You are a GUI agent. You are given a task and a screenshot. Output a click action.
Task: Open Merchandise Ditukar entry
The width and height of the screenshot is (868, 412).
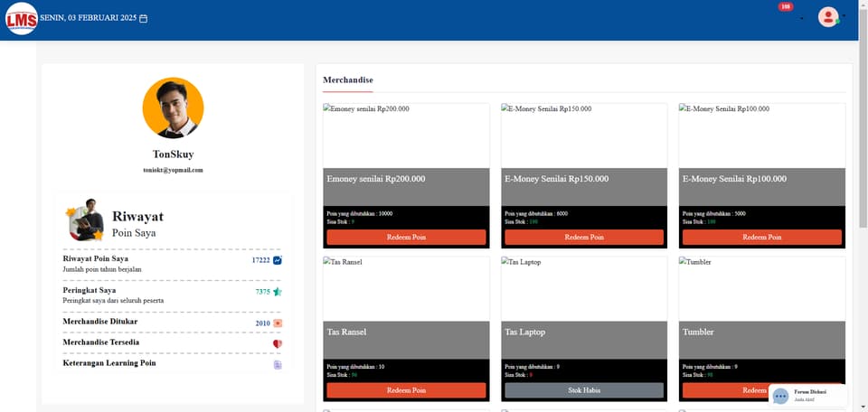point(172,322)
